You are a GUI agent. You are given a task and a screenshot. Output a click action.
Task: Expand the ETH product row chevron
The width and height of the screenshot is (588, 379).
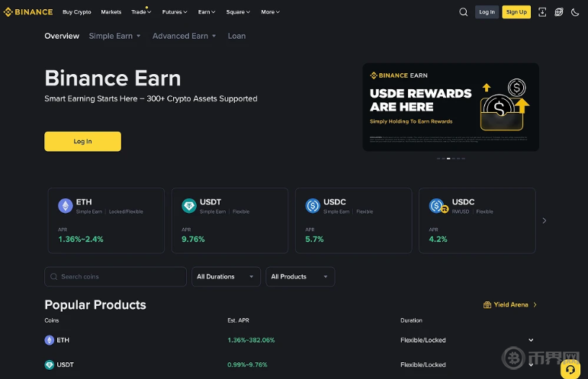point(531,340)
